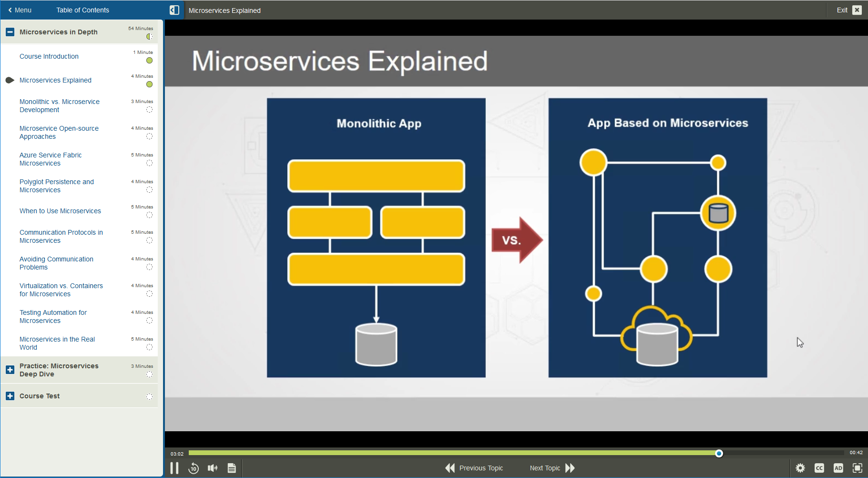The image size is (868, 478).
Task: Rewind 10 seconds with the replay icon
Action: pos(194,468)
